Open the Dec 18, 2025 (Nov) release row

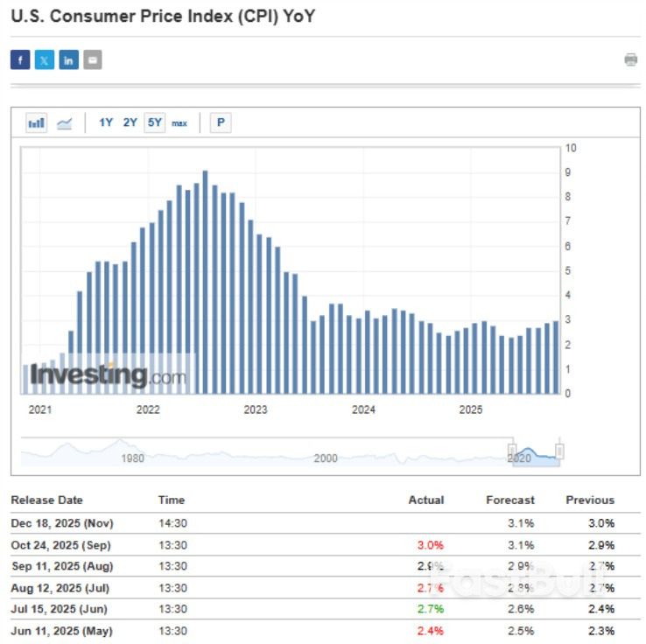point(62,523)
